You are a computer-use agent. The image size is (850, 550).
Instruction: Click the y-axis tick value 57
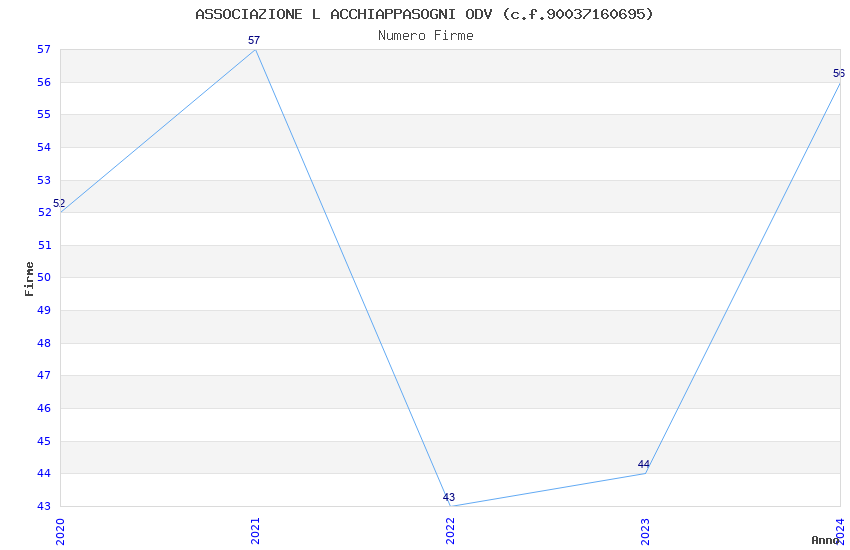point(44,49)
